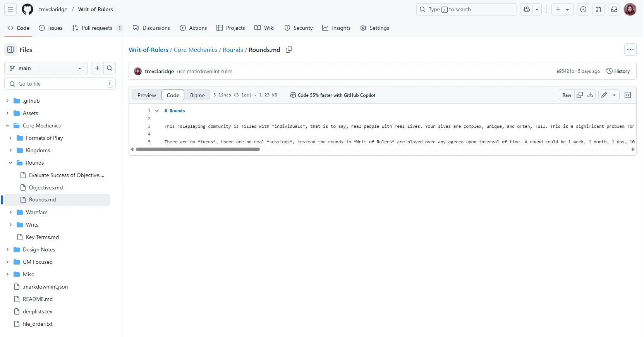Open the symbols panel icon
Viewport: 644px width, 337px height.
click(x=628, y=95)
